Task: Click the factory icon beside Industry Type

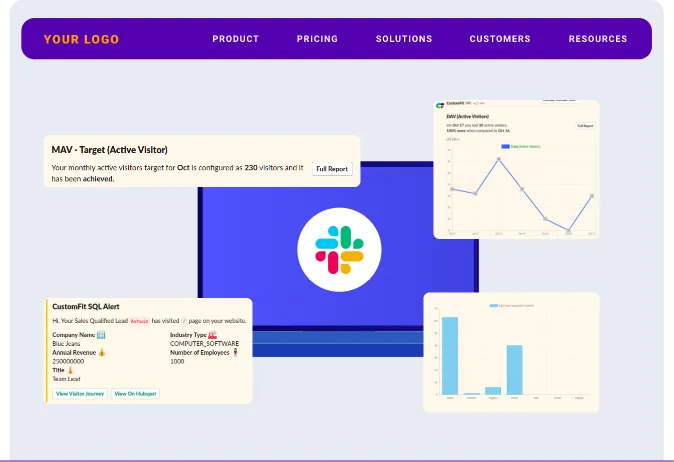Action: 212,335
